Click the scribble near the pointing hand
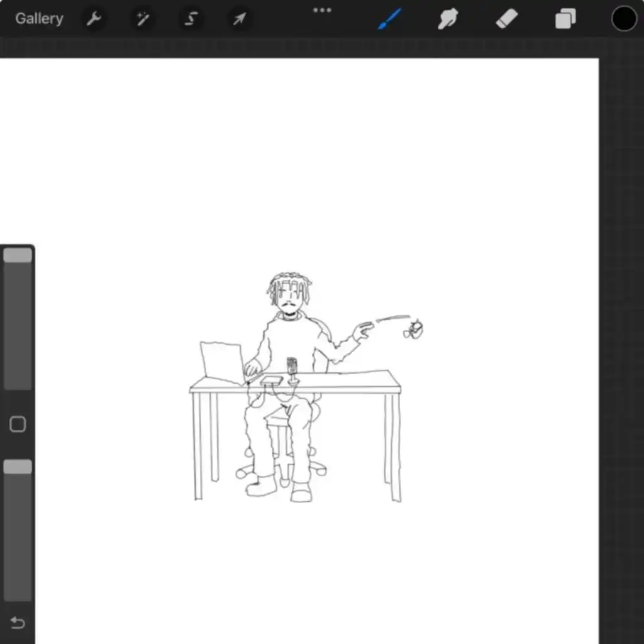 pyautogui.click(x=413, y=330)
